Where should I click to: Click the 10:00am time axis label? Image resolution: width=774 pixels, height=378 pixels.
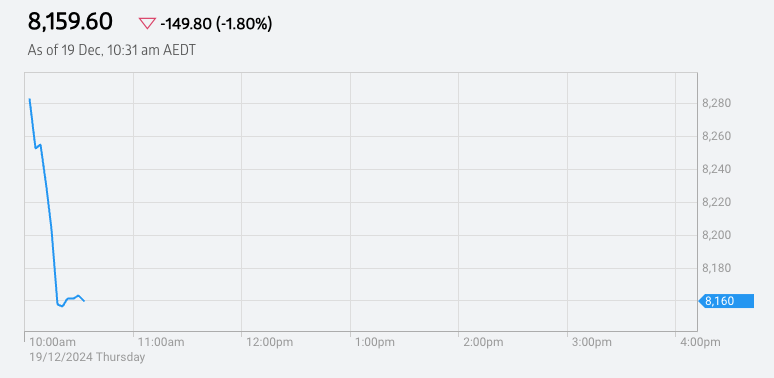click(x=53, y=342)
